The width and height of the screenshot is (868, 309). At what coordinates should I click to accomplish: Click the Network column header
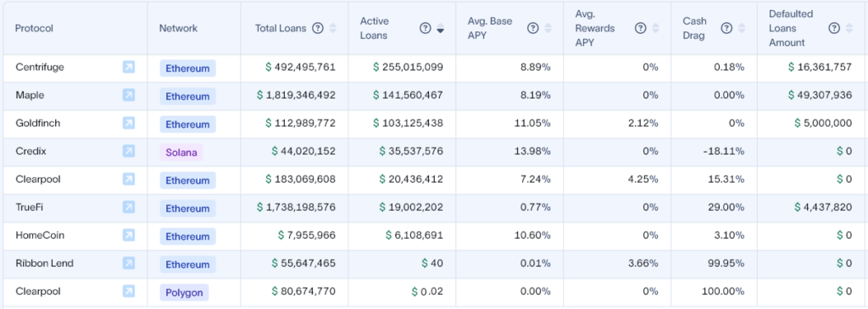(x=178, y=28)
